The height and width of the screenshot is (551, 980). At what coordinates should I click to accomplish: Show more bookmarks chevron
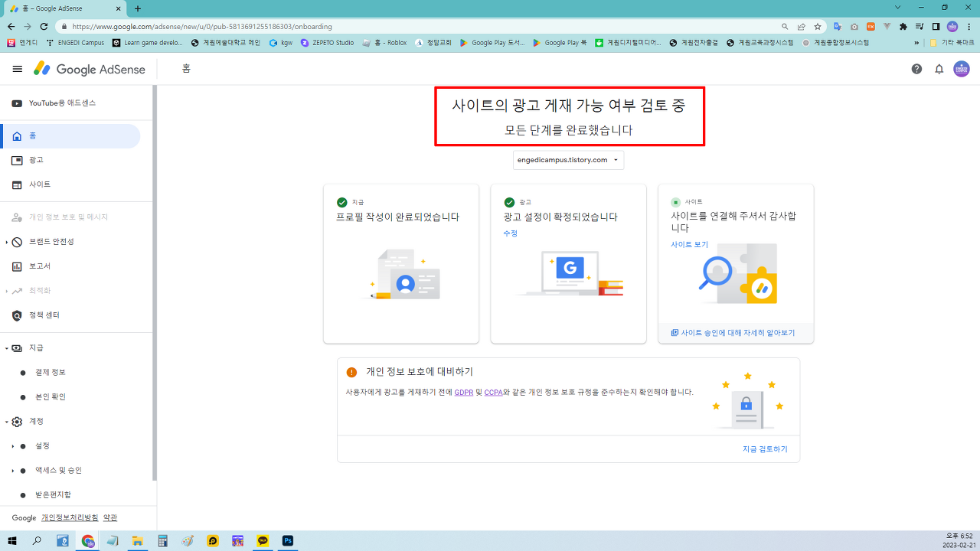coord(916,43)
